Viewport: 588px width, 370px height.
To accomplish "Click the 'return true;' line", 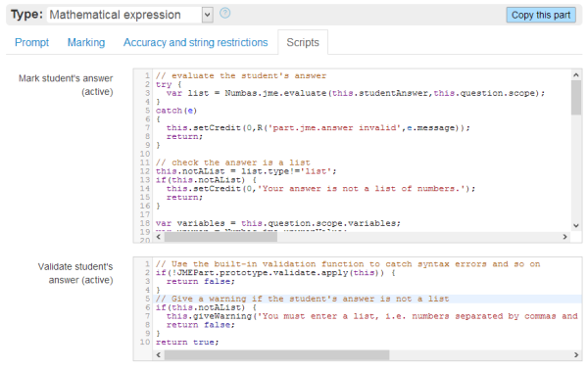I will (187, 343).
